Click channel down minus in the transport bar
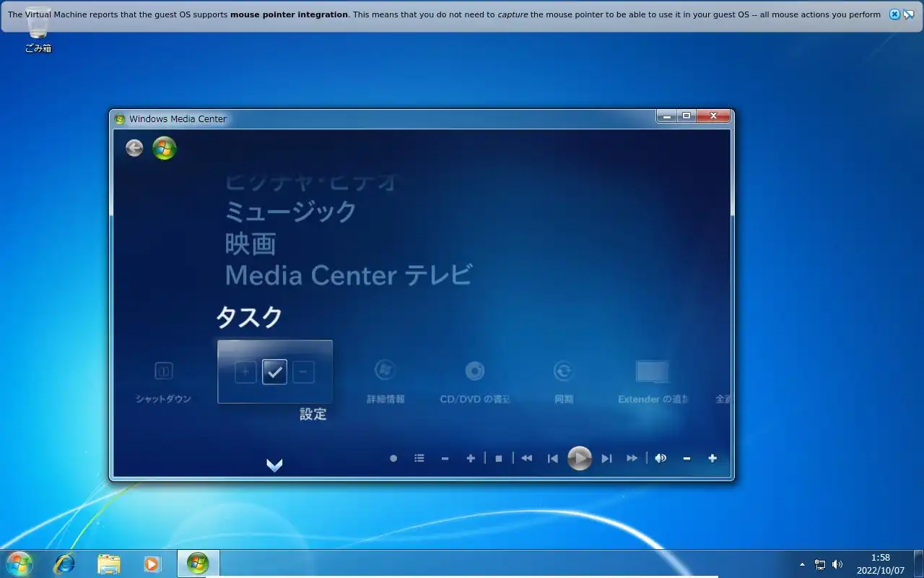Viewport: 924px width, 578px height. pyautogui.click(x=445, y=458)
